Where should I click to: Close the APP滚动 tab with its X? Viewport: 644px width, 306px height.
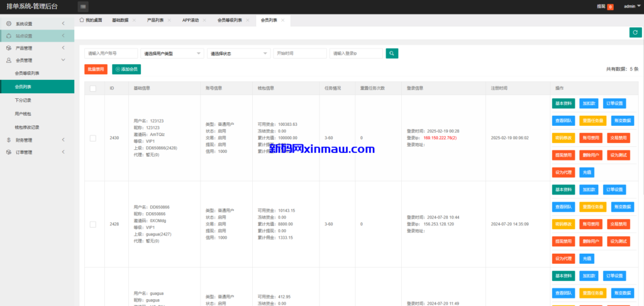(x=204, y=20)
